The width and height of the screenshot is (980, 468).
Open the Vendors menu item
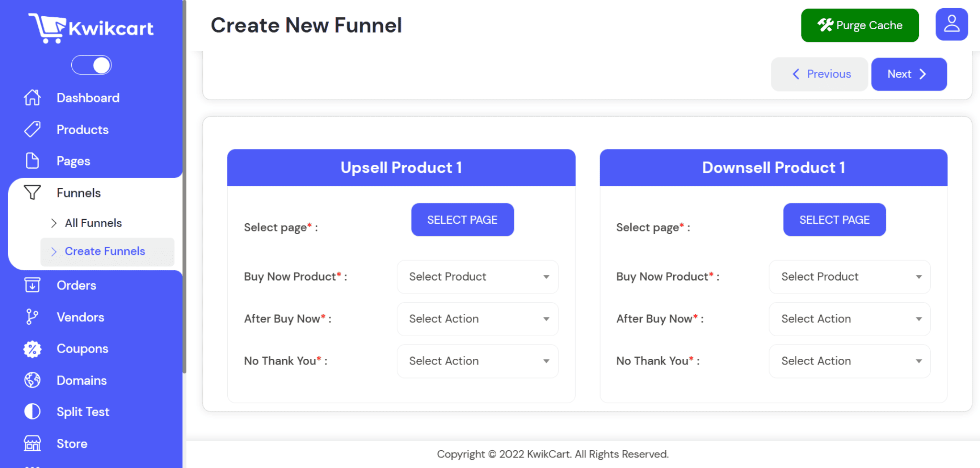(80, 317)
